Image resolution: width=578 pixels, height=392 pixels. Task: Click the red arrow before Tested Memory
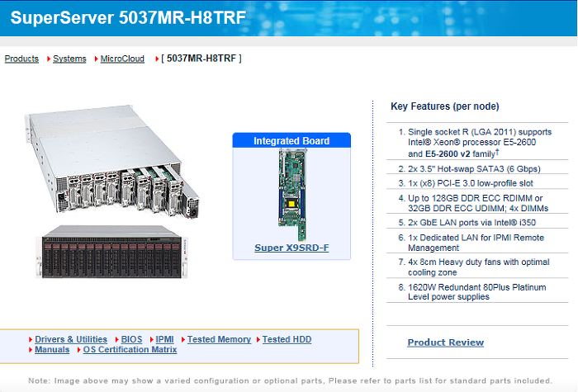183,340
